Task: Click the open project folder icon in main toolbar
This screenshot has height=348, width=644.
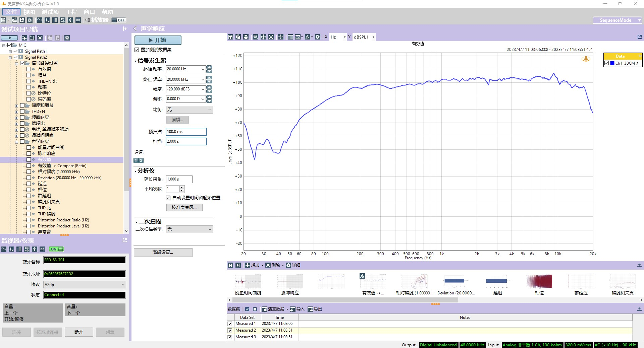Action: pyautogui.click(x=14, y=20)
